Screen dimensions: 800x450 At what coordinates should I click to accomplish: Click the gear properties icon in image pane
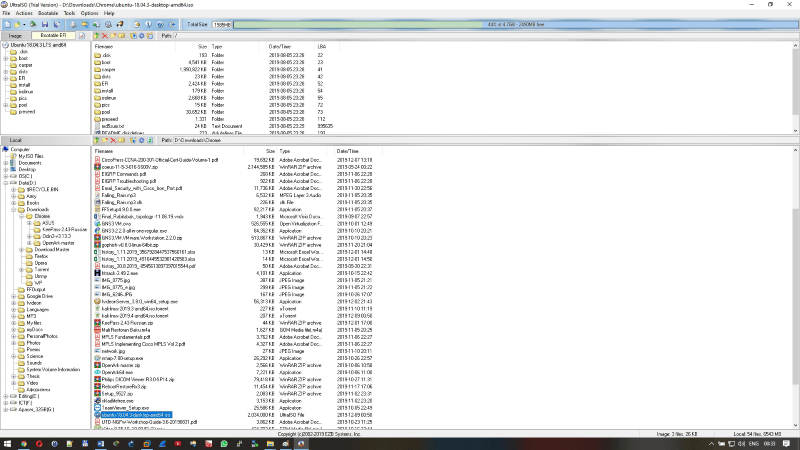click(x=141, y=36)
